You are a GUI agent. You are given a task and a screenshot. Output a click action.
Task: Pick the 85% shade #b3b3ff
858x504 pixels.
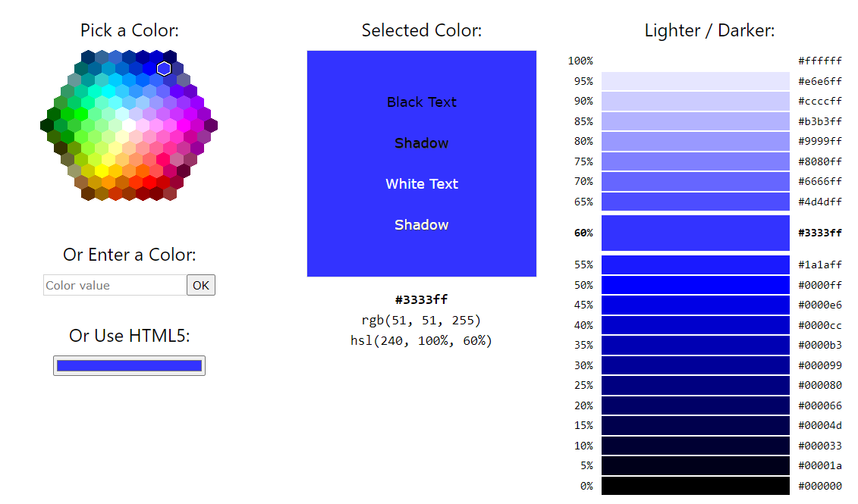(695, 121)
